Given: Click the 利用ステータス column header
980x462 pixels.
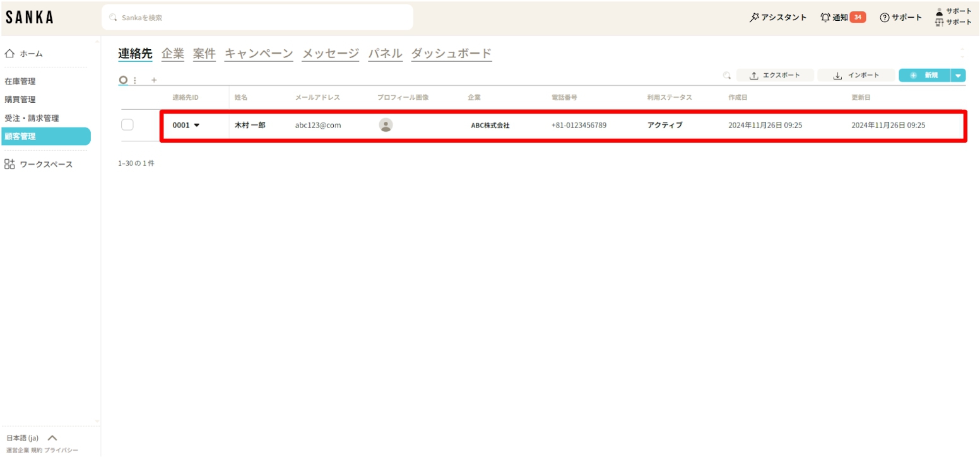Looking at the screenshot, I should [669, 98].
